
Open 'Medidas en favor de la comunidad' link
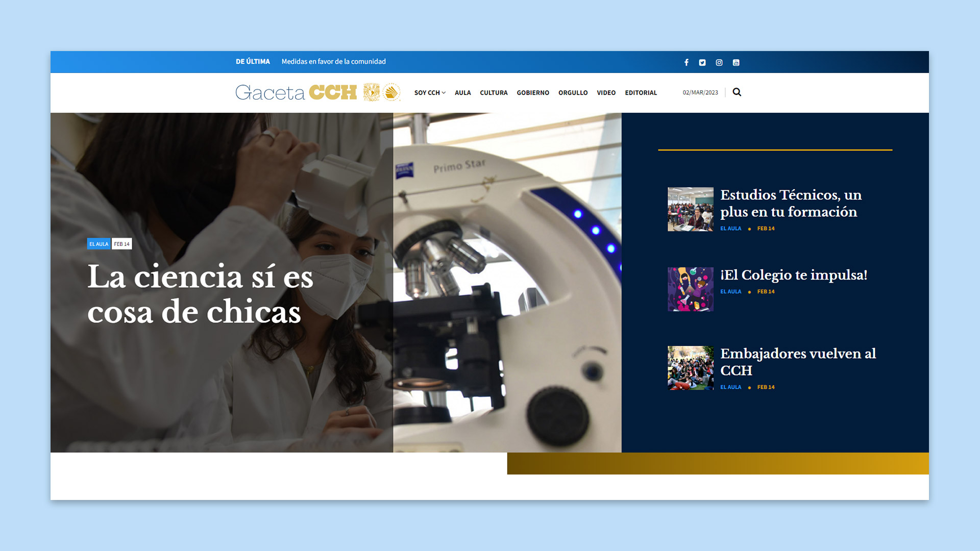pyautogui.click(x=333, y=62)
